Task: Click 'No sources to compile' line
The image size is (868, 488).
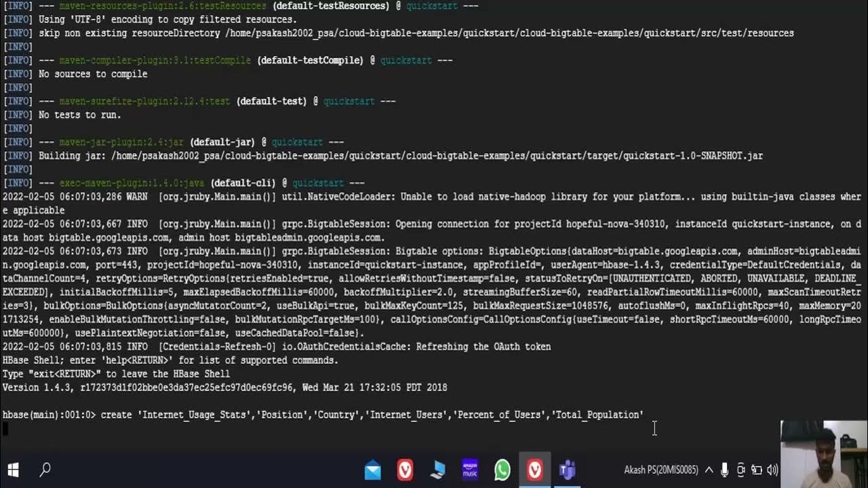Action: [x=93, y=74]
